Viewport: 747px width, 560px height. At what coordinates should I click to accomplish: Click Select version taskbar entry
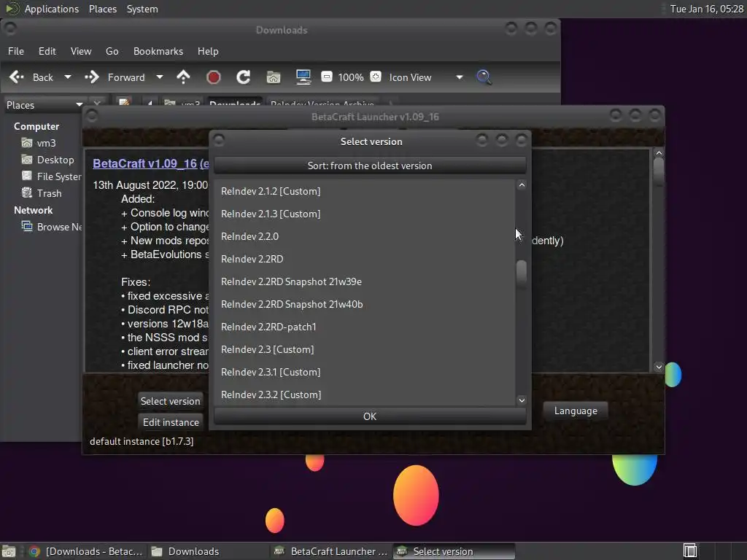[x=454, y=551]
